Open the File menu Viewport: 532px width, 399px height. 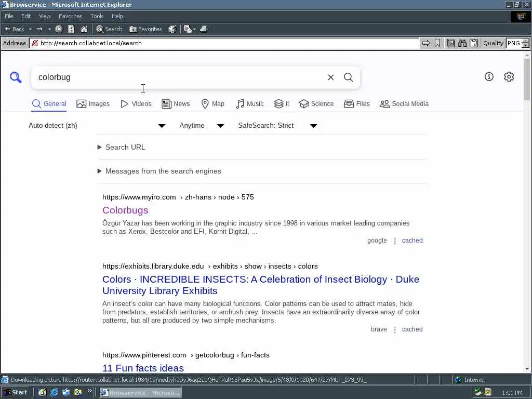(x=9, y=16)
